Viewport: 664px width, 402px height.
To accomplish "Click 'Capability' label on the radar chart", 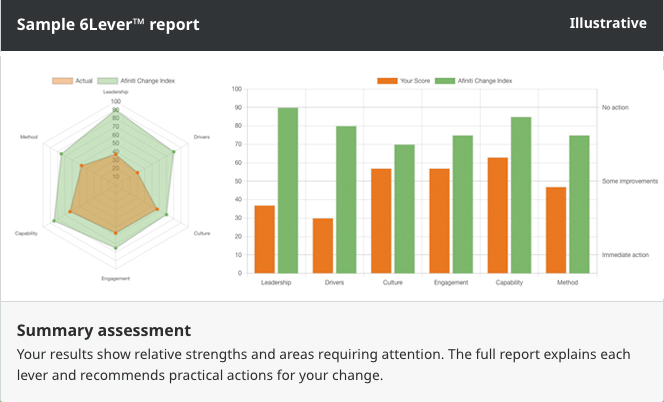I will (26, 233).
